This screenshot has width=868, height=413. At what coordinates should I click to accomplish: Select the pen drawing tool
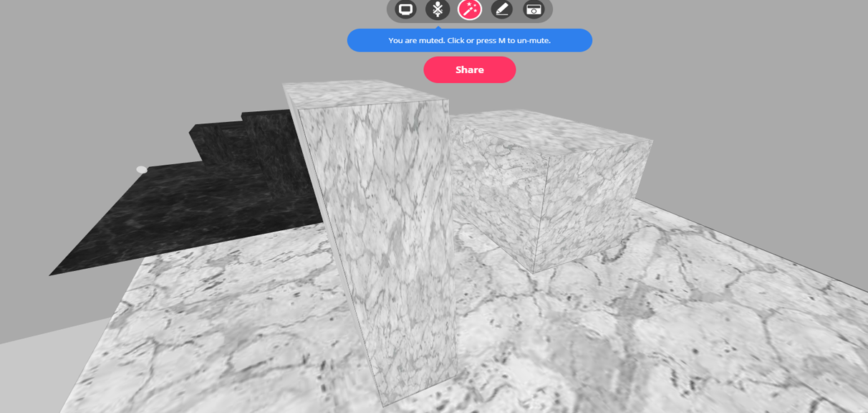(502, 11)
